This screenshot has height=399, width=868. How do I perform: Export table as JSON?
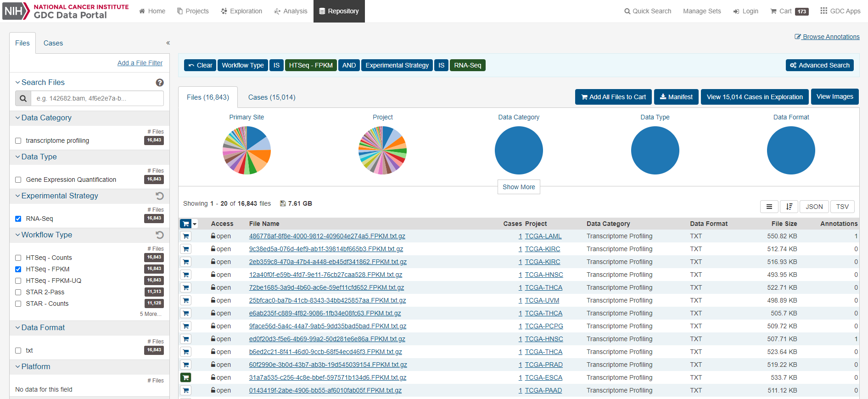(814, 207)
